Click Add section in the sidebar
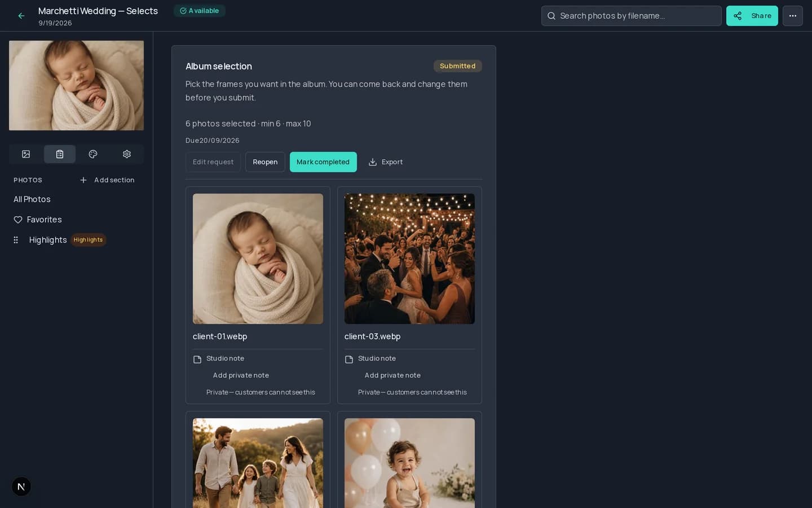Viewport: 812px width, 508px height. click(x=107, y=180)
